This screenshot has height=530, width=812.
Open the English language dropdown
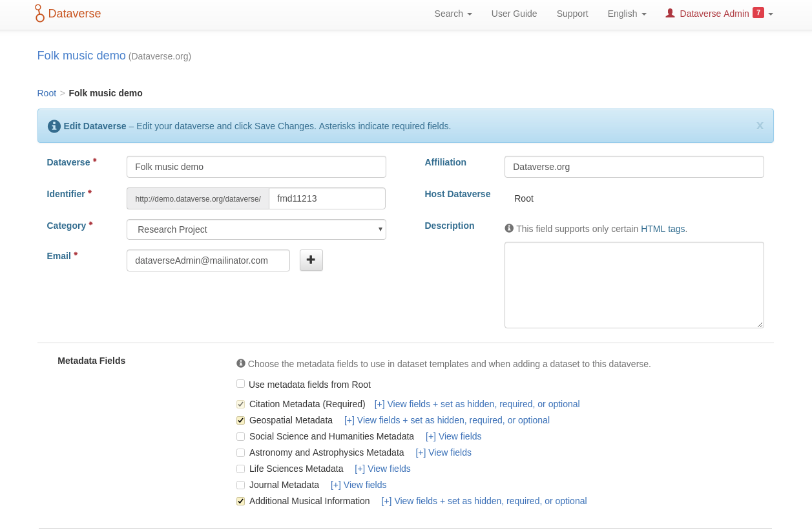[627, 14]
